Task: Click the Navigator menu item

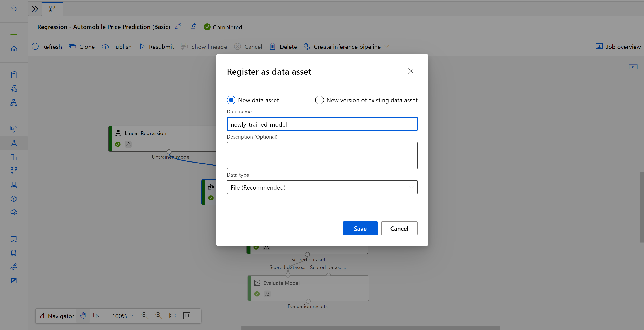Action: point(56,315)
